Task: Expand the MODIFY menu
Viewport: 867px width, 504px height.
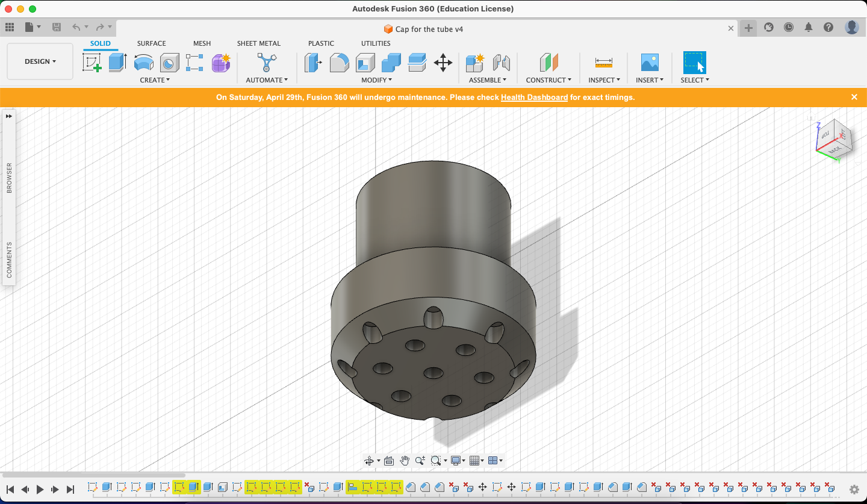Action: click(x=377, y=80)
